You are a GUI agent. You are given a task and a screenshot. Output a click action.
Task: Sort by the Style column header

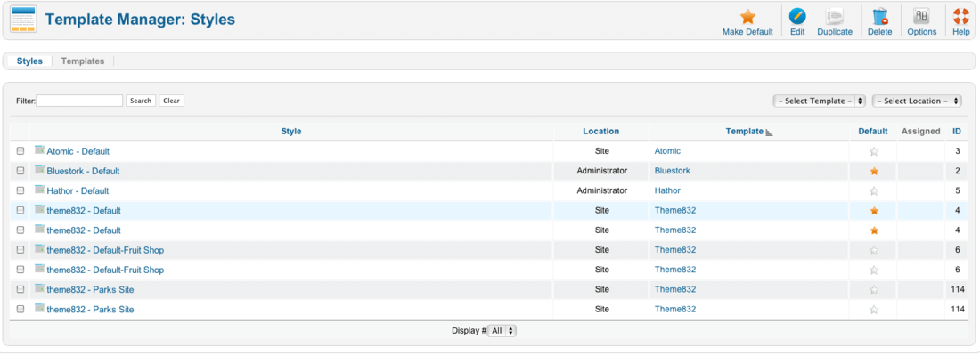[291, 132]
